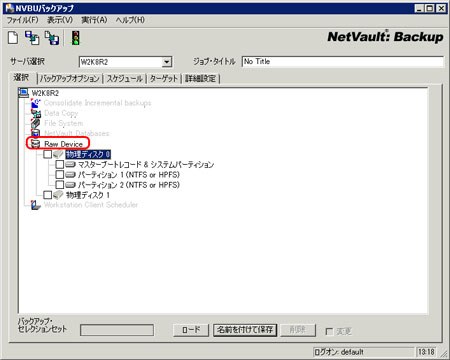Click the 名前を付けて保存 button

pyautogui.click(x=245, y=330)
